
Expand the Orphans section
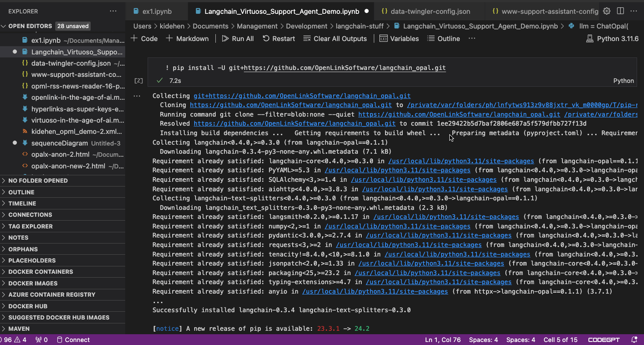pyautogui.click(x=63, y=249)
